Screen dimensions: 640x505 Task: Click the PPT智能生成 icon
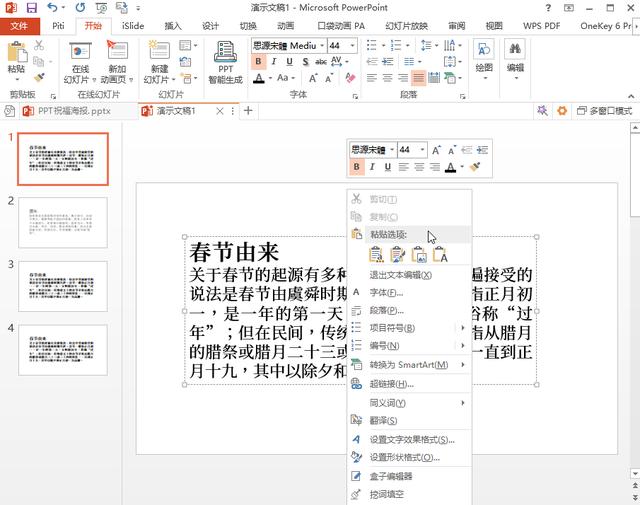225,52
